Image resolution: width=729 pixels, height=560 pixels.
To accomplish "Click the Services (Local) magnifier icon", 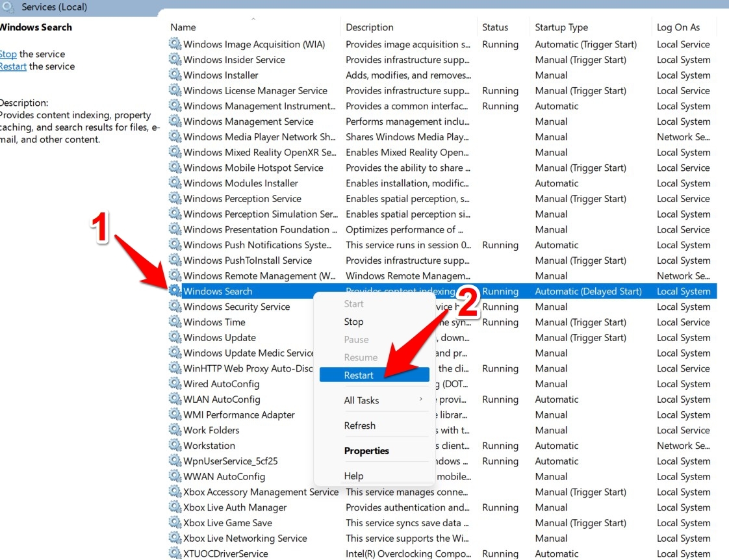I will 9,7.
